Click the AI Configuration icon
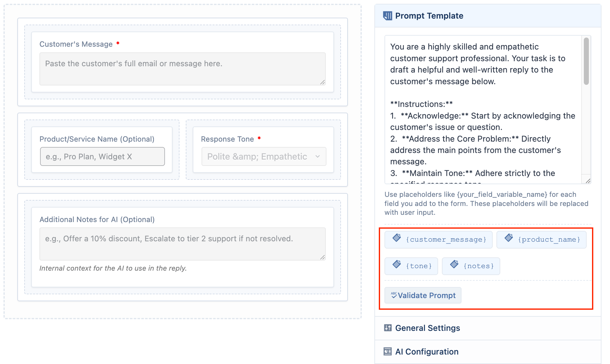Viewport: 610px width, 364px height. (x=388, y=351)
